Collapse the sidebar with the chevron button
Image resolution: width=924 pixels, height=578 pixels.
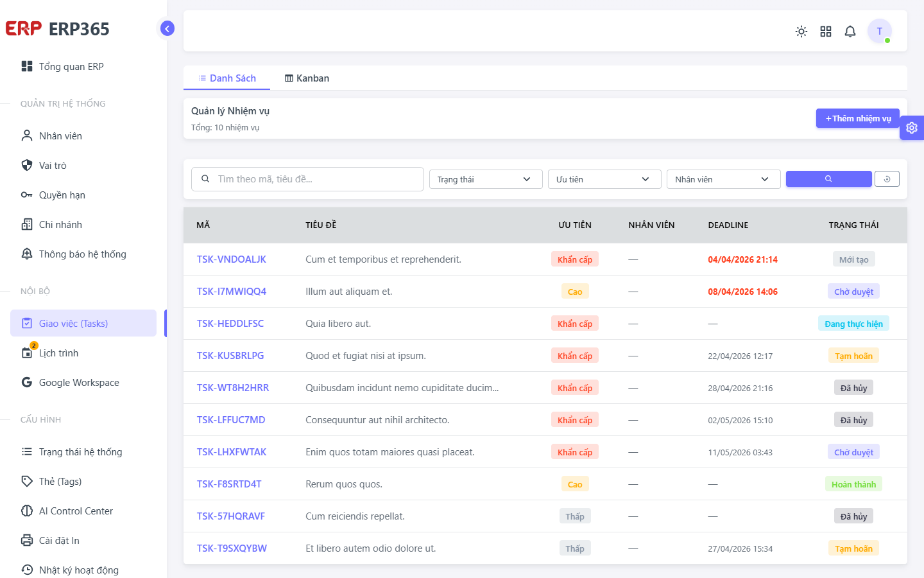click(x=167, y=28)
